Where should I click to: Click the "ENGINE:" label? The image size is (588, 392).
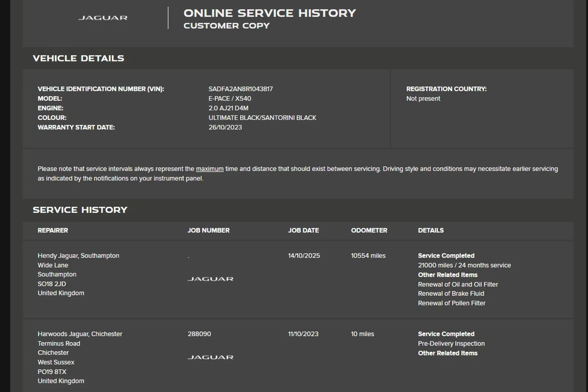(51, 108)
